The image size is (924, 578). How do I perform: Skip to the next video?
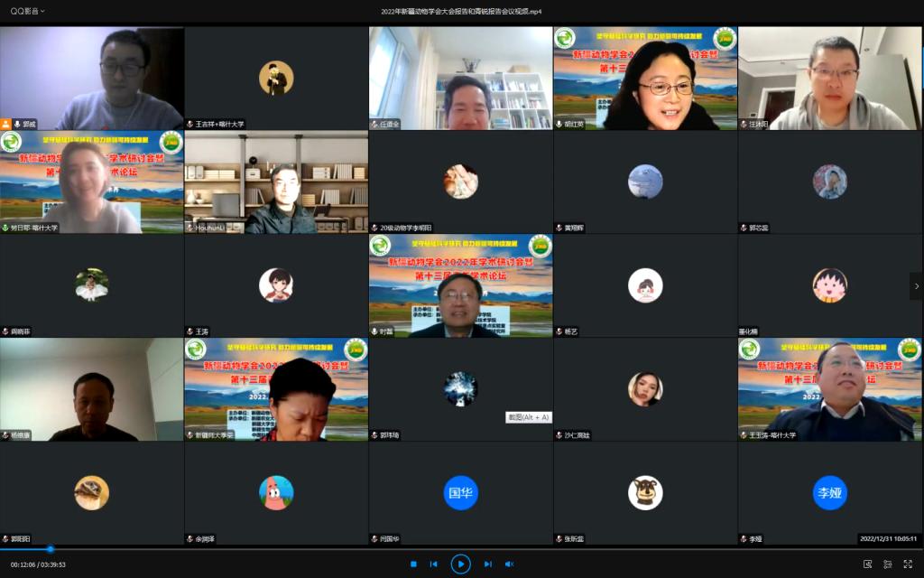click(487, 564)
